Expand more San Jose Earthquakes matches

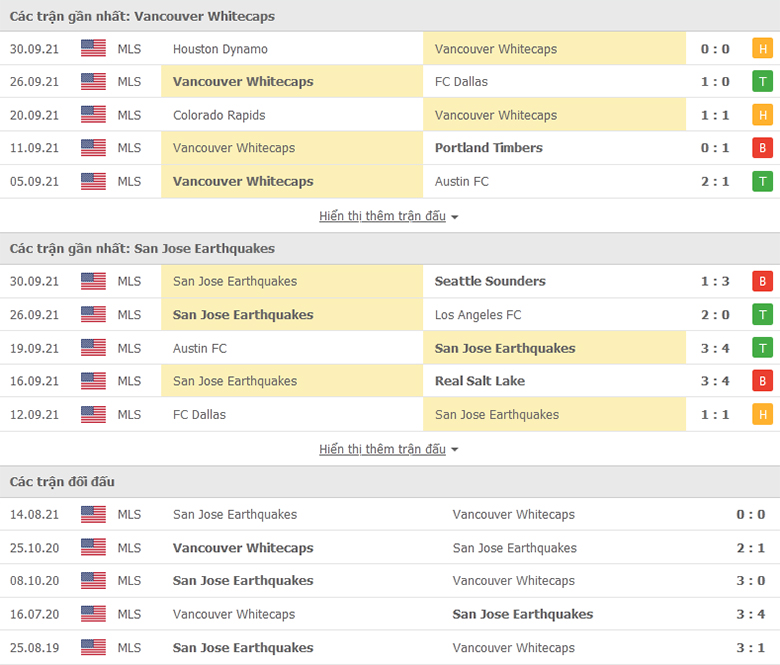click(x=382, y=449)
